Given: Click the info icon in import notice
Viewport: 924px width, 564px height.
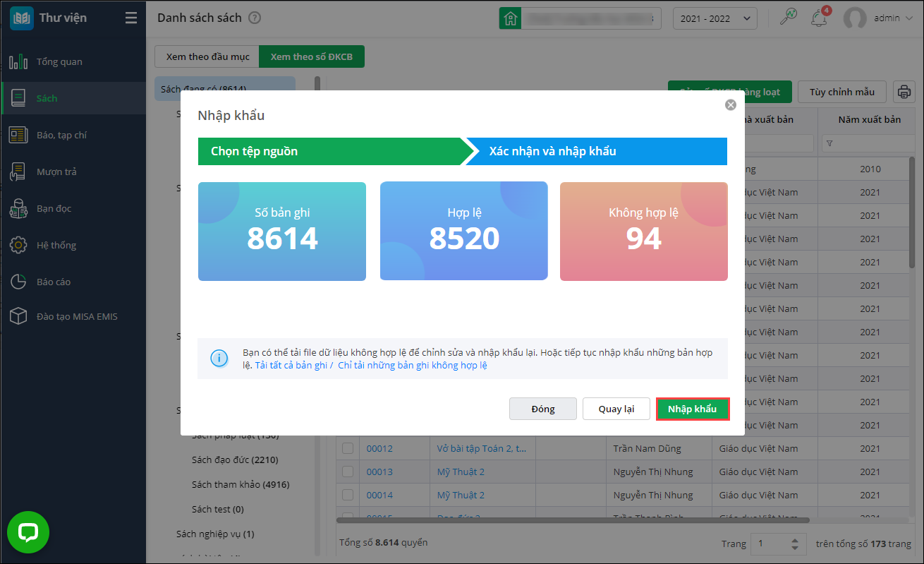Looking at the screenshot, I should pyautogui.click(x=219, y=359).
